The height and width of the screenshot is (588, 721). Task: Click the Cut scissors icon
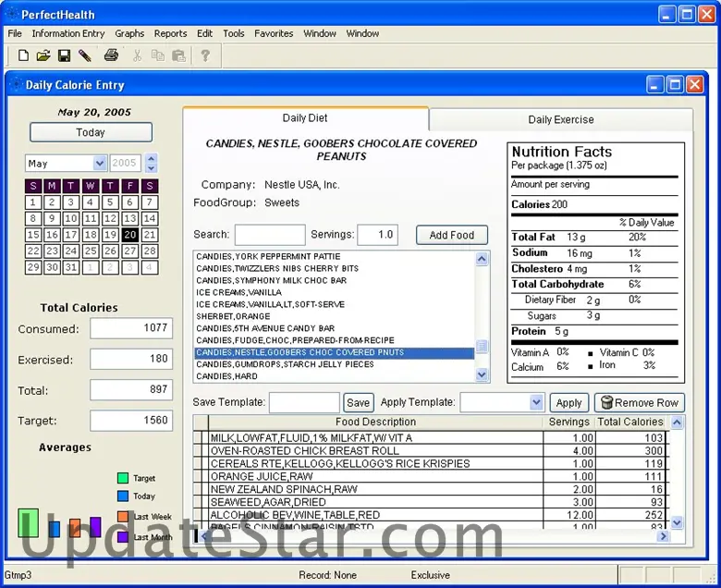click(x=137, y=55)
